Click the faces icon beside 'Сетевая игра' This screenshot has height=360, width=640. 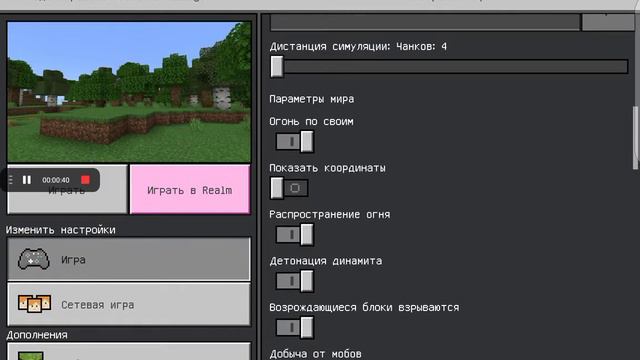point(34,304)
